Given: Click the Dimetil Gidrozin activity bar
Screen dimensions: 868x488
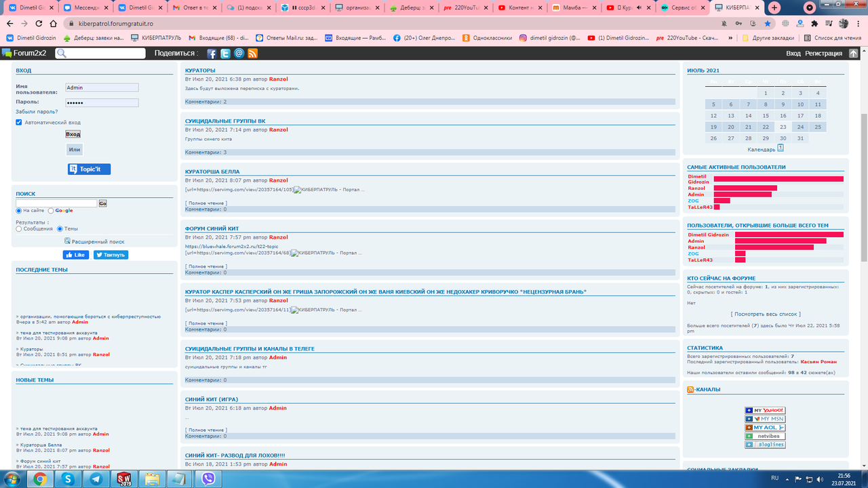Looking at the screenshot, I should point(778,179).
